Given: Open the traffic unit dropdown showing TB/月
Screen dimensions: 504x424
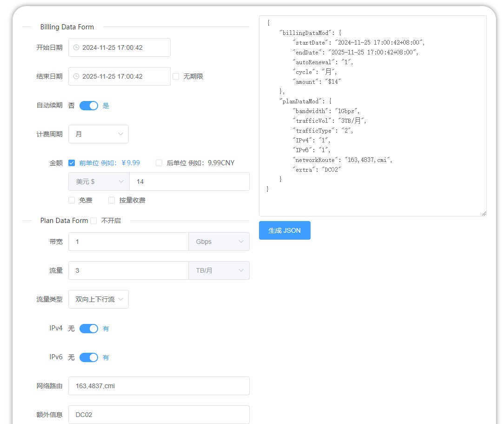Looking at the screenshot, I should [x=219, y=270].
